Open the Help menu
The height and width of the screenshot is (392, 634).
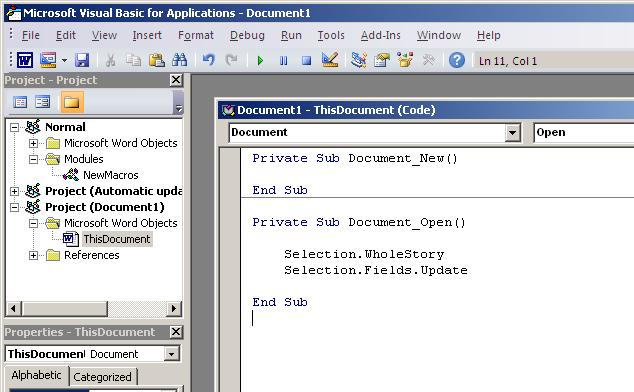488,36
